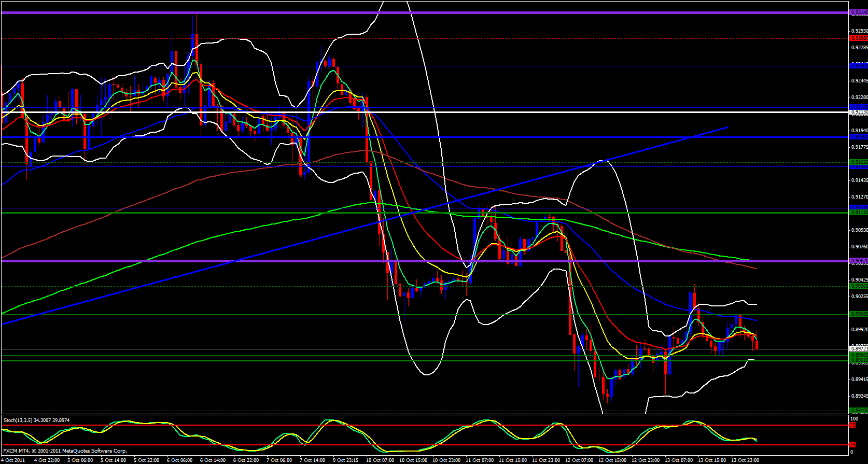Select the current price 0.89723 label
This screenshot has width=868, height=464.
coord(858,349)
